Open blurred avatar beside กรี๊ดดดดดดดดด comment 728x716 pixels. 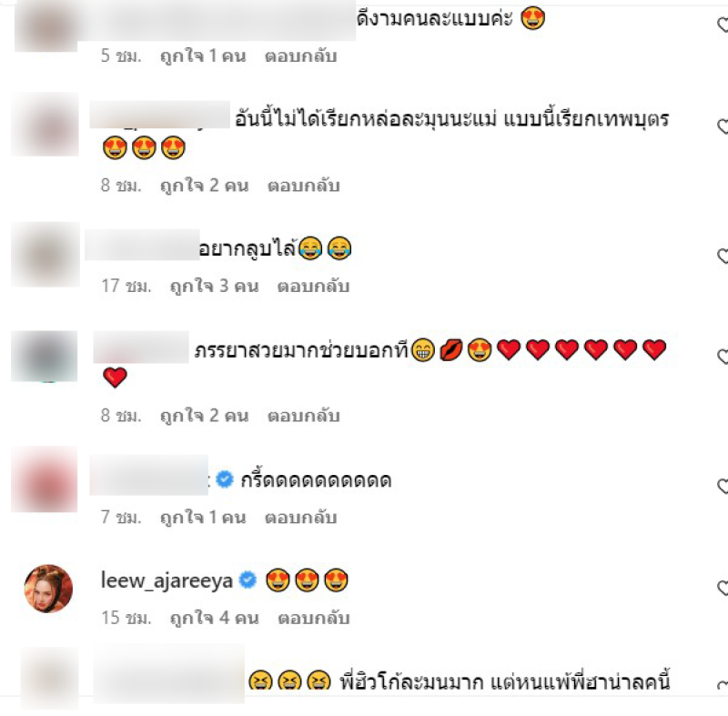(45, 479)
